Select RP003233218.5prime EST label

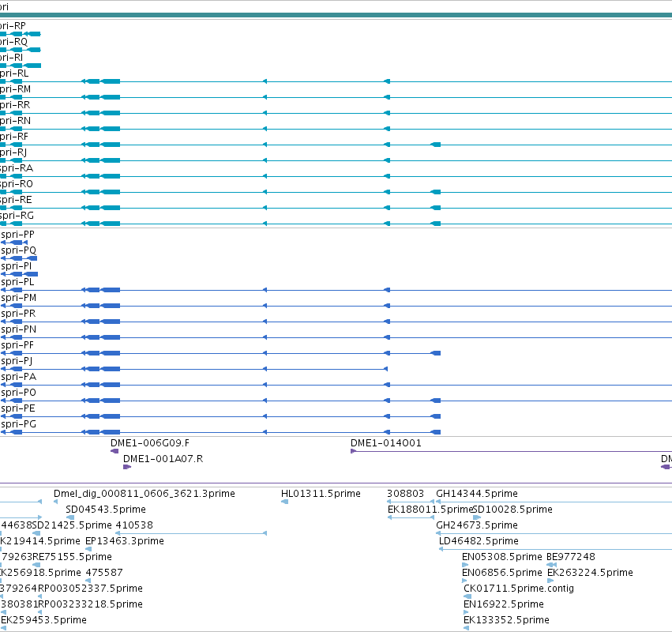point(91,604)
